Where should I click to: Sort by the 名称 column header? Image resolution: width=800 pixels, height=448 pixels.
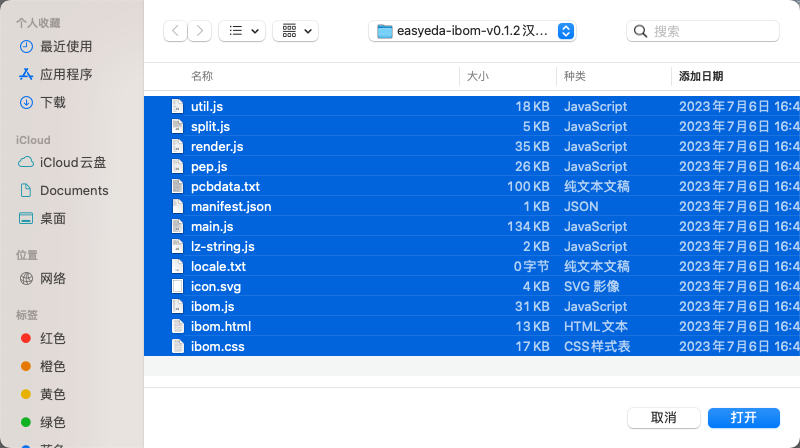(202, 77)
